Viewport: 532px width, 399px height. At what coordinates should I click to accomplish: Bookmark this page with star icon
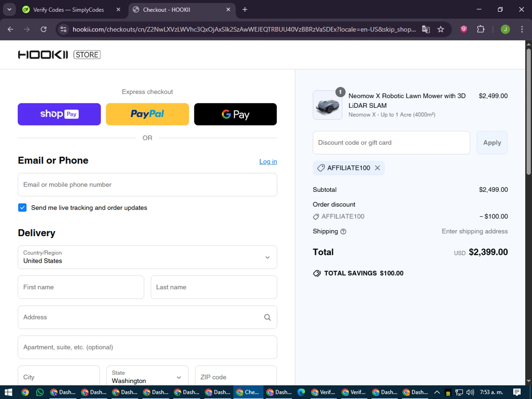(441, 29)
